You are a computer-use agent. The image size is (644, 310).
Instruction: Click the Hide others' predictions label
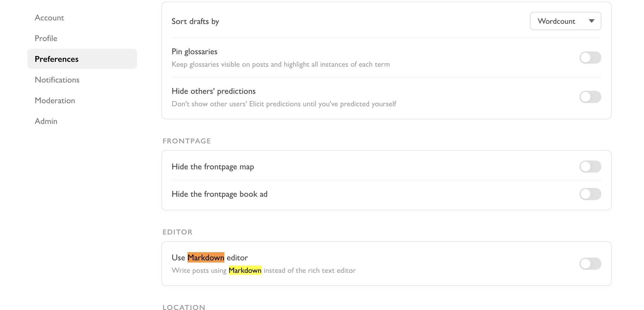coord(213,91)
